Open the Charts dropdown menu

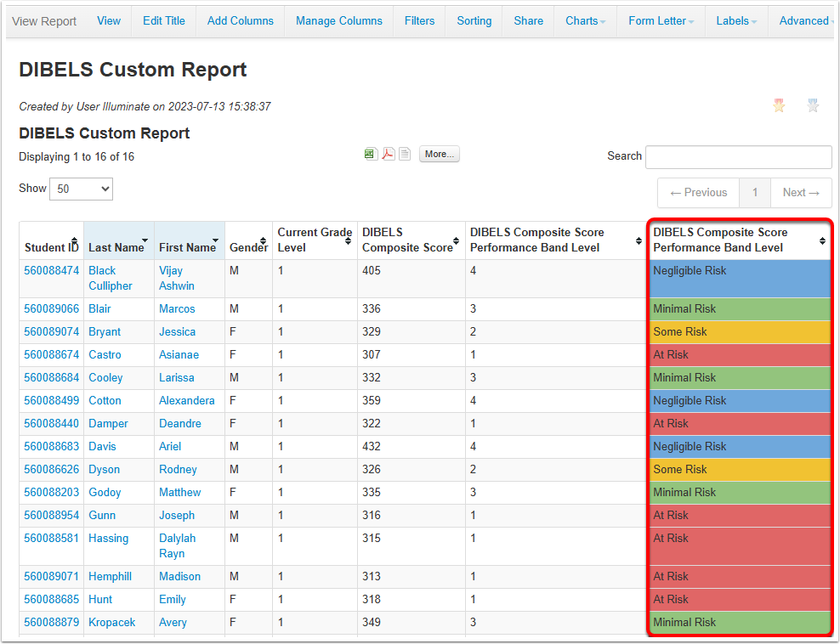(586, 21)
